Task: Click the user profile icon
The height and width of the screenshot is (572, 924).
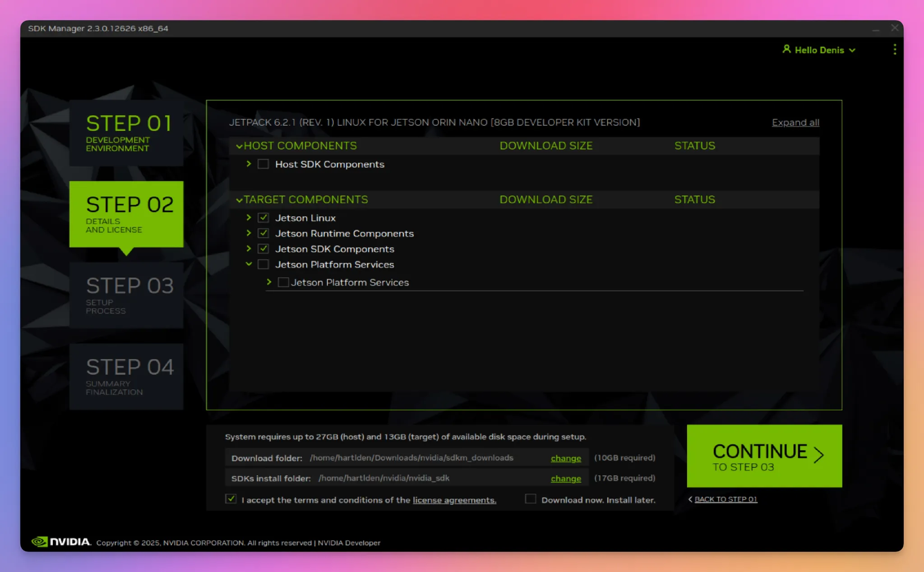Action: pos(786,49)
